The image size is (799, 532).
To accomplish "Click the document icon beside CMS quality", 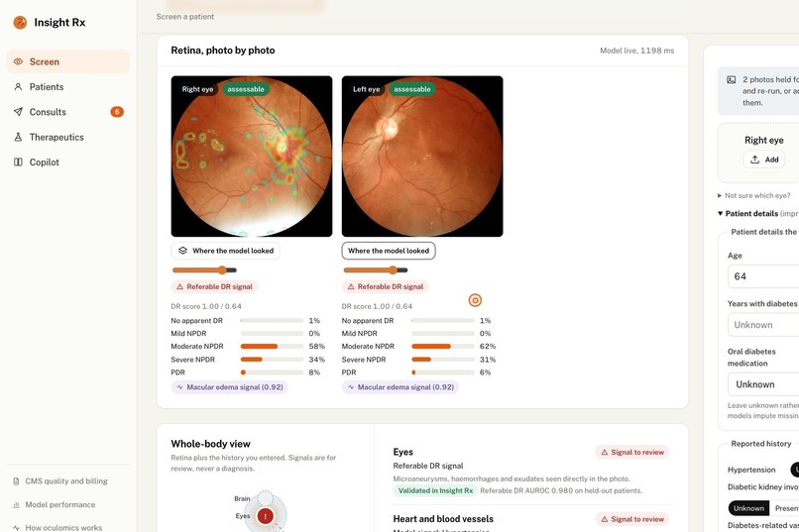I will point(16,481).
